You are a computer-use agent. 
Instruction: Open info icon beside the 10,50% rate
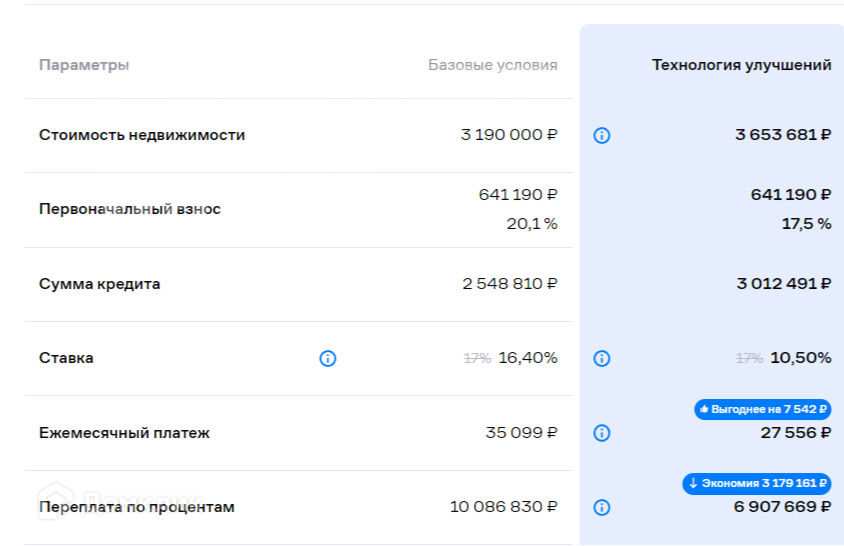[601, 358]
